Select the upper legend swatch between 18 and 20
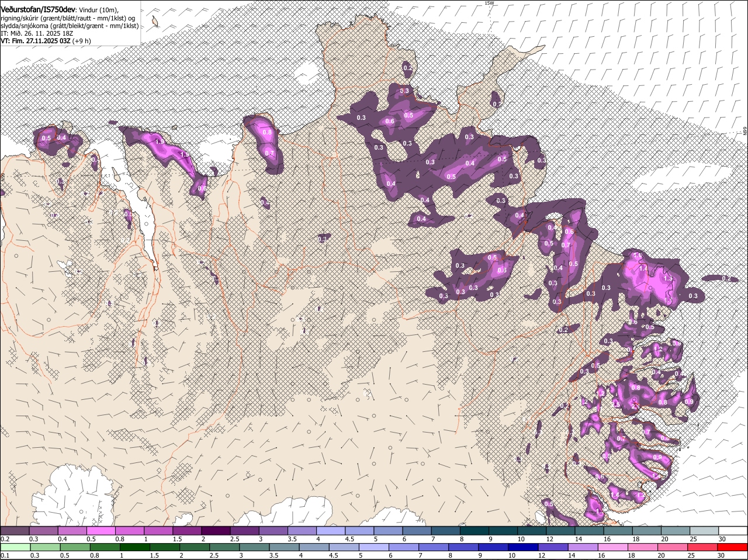The image size is (748, 560). [646, 531]
